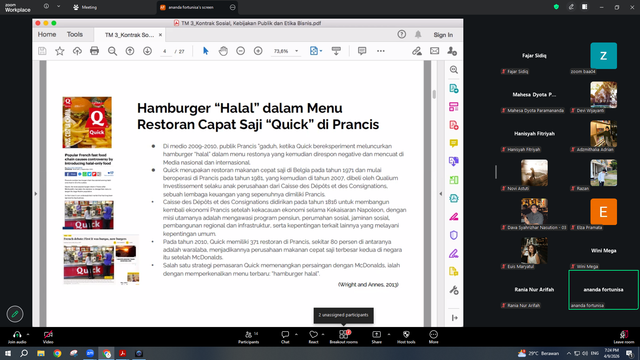Open the wrench more tools icon
The height and width of the screenshot is (360, 640).
click(x=453, y=291)
